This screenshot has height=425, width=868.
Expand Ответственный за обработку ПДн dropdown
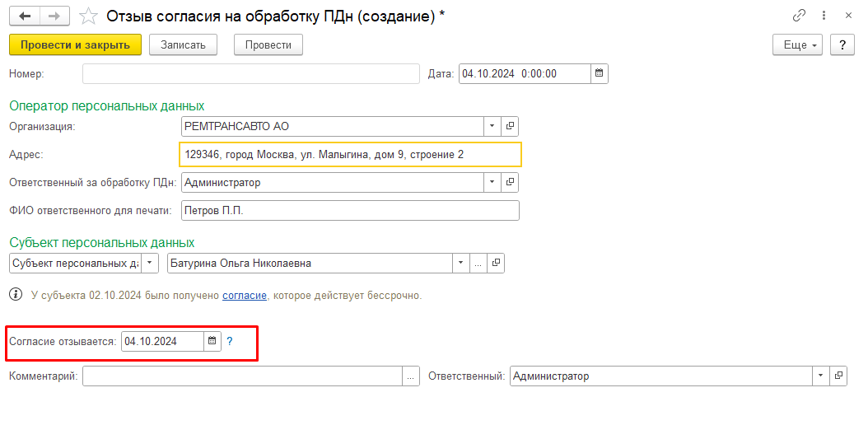coord(492,182)
